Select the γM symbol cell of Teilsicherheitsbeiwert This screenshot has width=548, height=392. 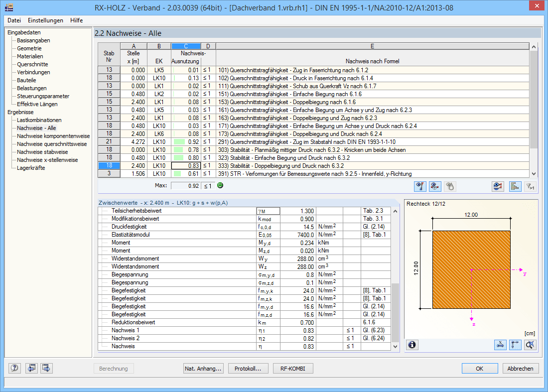point(268,211)
